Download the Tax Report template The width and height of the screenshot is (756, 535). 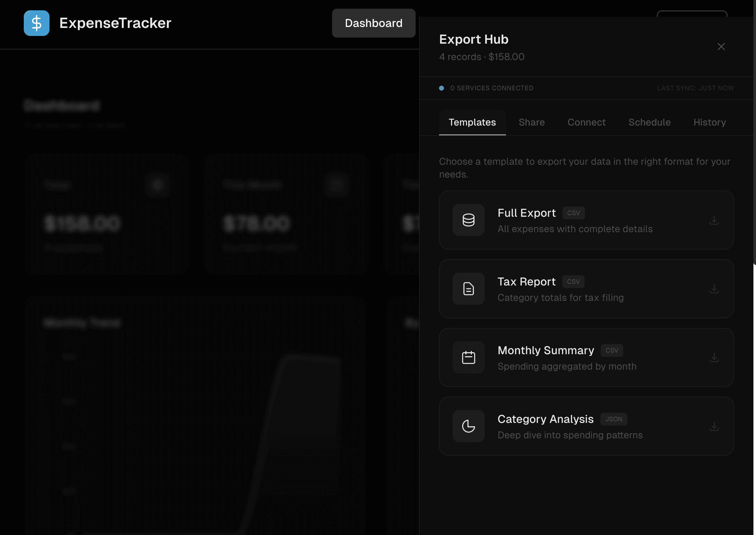click(714, 289)
